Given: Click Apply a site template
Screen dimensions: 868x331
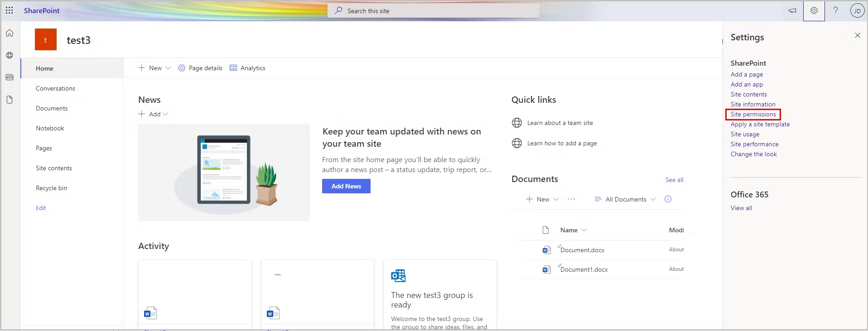Looking at the screenshot, I should (760, 124).
